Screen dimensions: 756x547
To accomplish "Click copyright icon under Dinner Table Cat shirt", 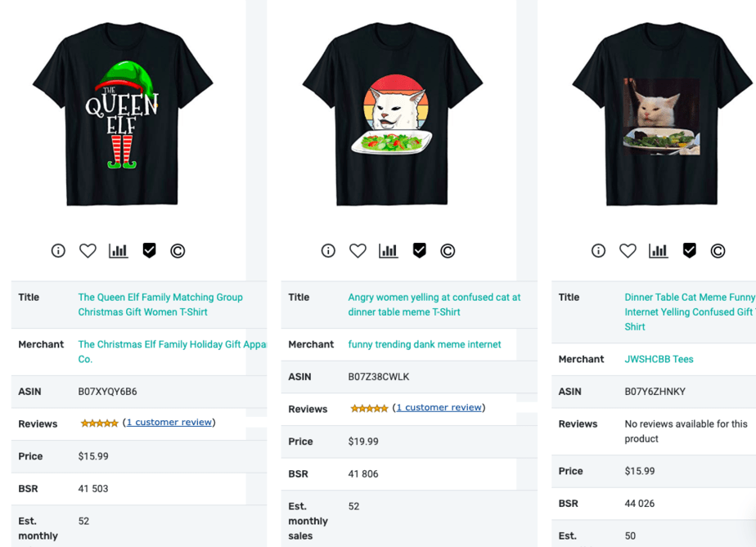I will (x=718, y=251).
